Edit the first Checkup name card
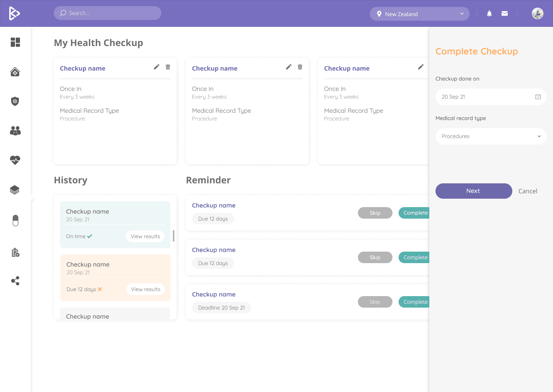553x392 pixels. [x=156, y=66]
